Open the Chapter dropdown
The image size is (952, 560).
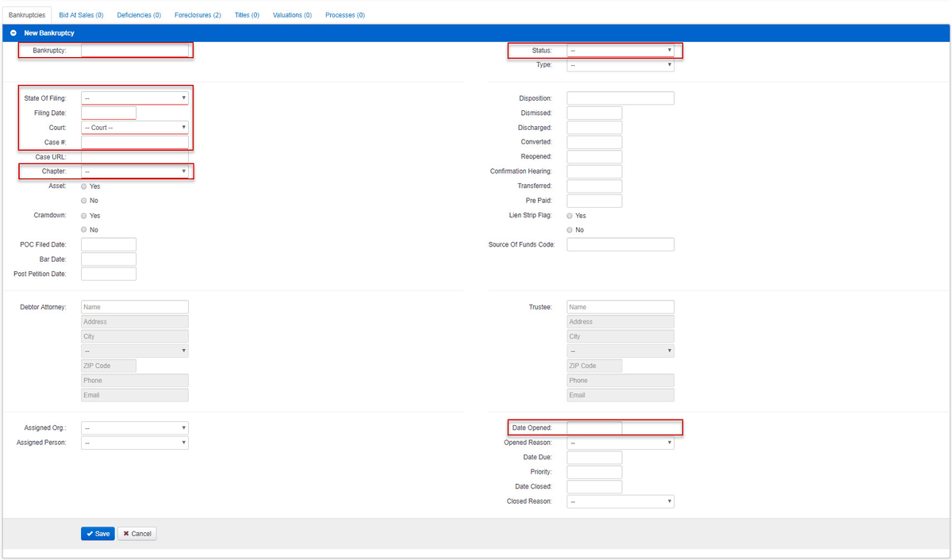pyautogui.click(x=135, y=171)
